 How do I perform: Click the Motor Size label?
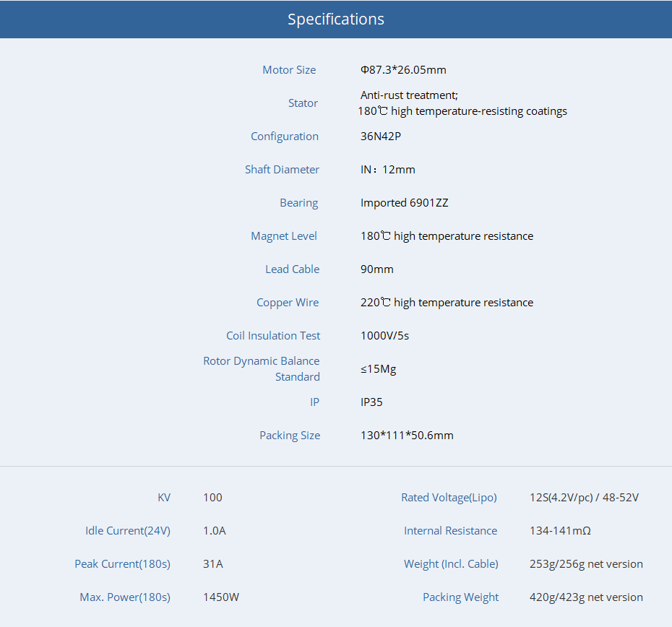click(289, 70)
